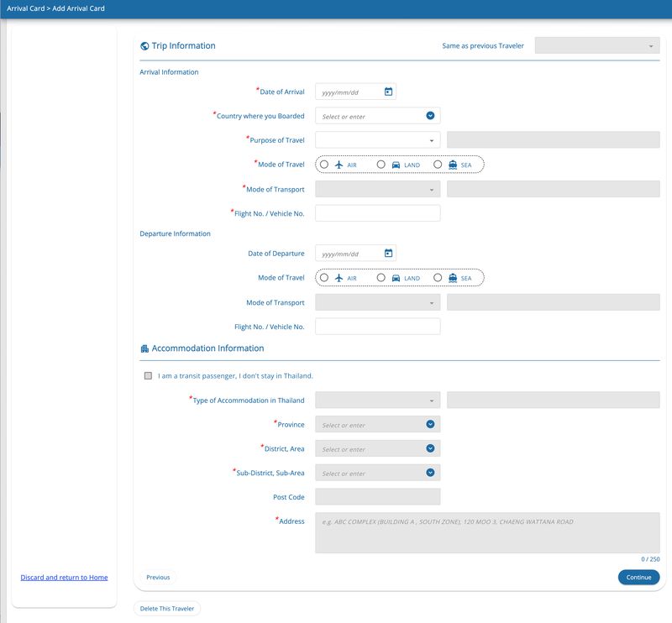Click the Country where you Boarded chevron icon
This screenshot has width=672, height=623.
point(430,116)
